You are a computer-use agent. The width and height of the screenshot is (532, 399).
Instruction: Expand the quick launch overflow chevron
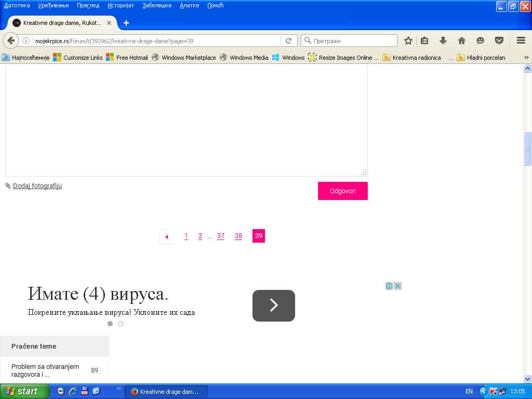(118, 389)
